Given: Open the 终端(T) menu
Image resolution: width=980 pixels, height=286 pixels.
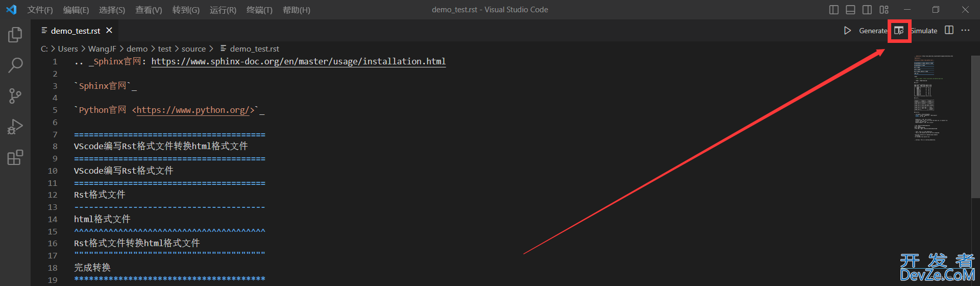Looking at the screenshot, I should pyautogui.click(x=259, y=10).
